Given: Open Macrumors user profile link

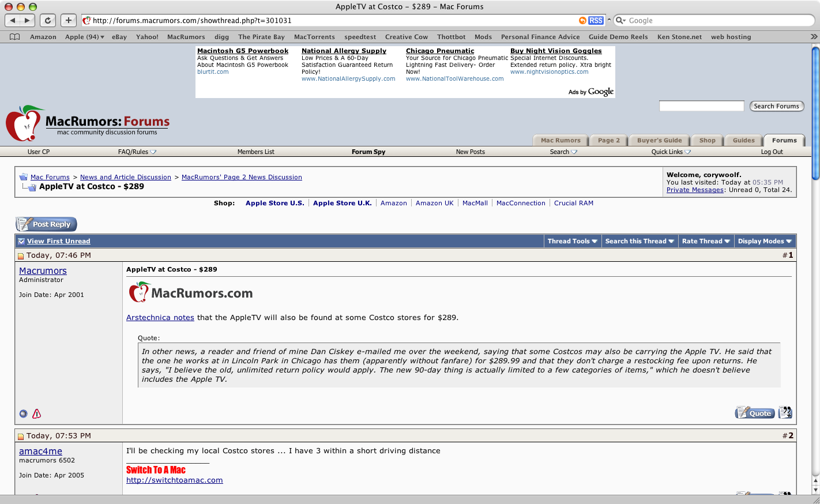Looking at the screenshot, I should click(43, 270).
